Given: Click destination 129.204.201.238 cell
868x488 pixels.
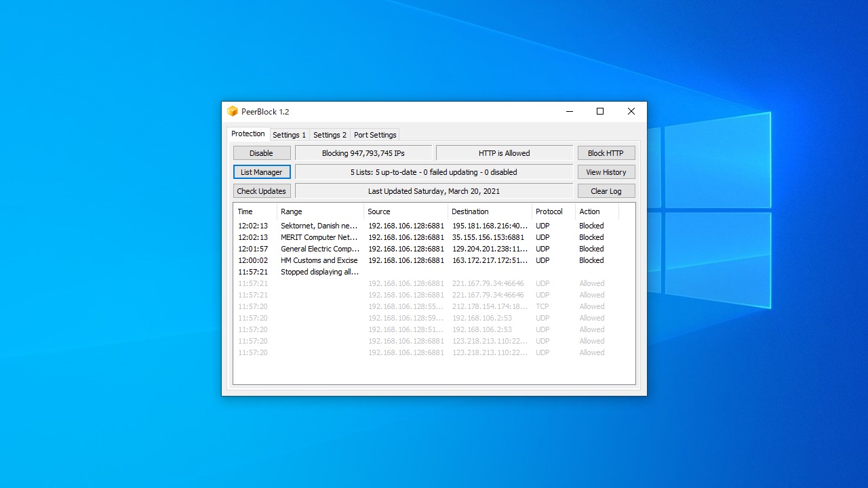Looking at the screenshot, I should [490, 249].
